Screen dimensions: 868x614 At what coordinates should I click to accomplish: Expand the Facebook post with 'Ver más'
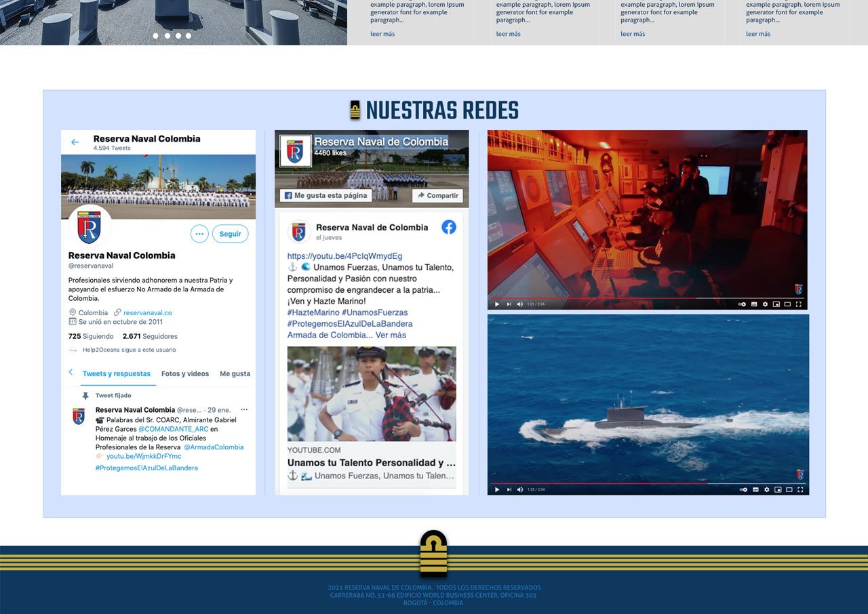(x=391, y=335)
